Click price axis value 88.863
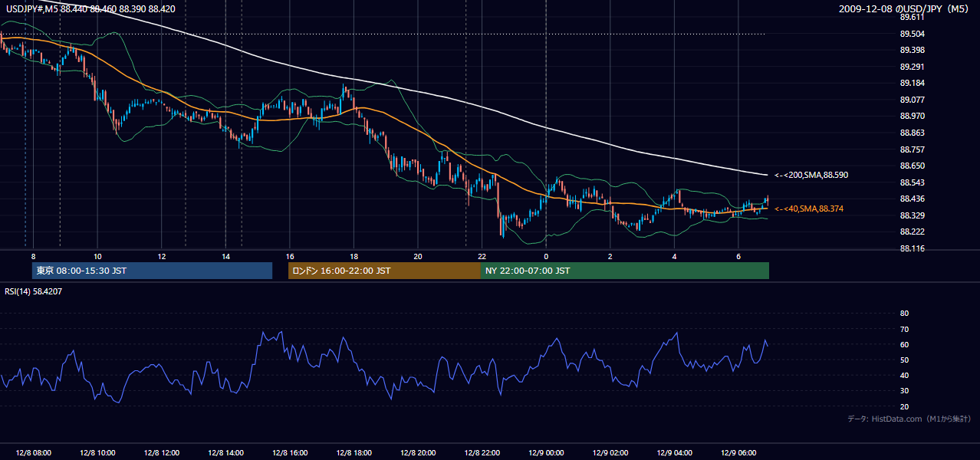Viewport: 980px width, 460px height. [x=911, y=133]
